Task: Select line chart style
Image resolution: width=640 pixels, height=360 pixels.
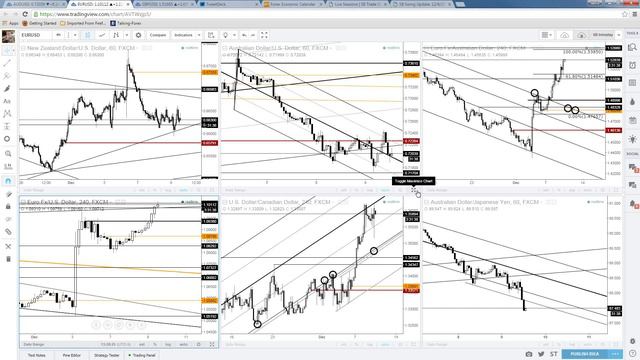Action: [102, 35]
